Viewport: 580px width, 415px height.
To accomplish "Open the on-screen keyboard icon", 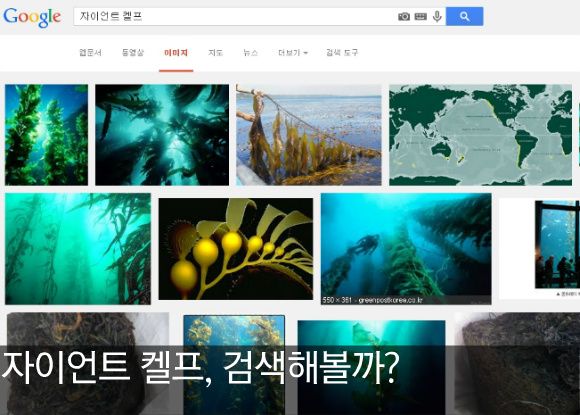I will (421, 16).
